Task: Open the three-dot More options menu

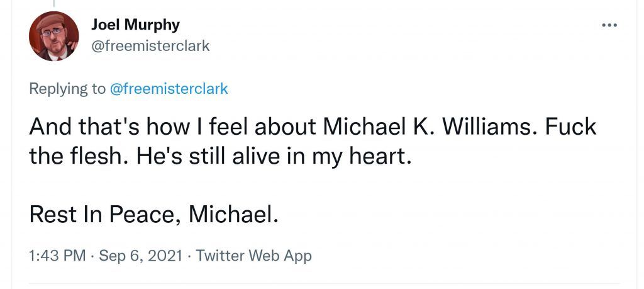Action: click(609, 25)
